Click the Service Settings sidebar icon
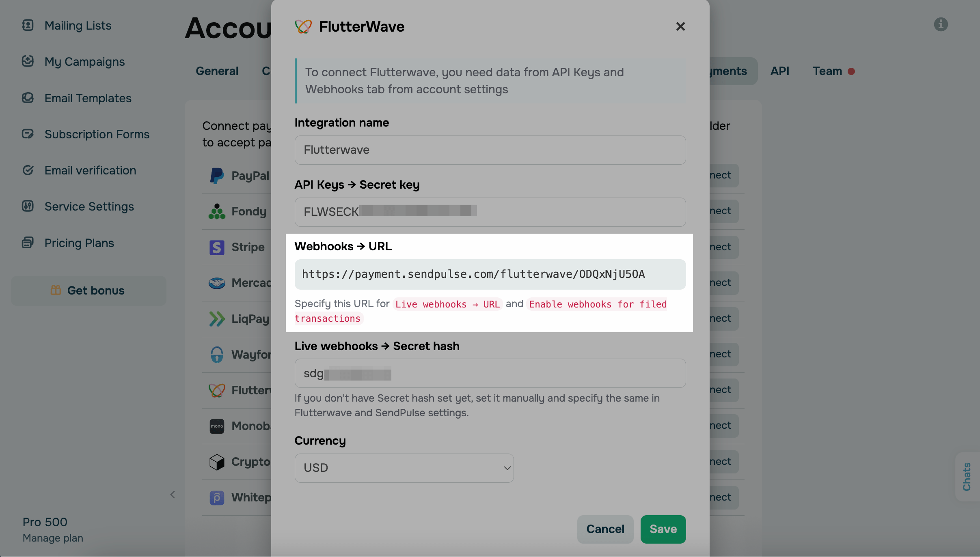Image resolution: width=980 pixels, height=557 pixels. 28,206
